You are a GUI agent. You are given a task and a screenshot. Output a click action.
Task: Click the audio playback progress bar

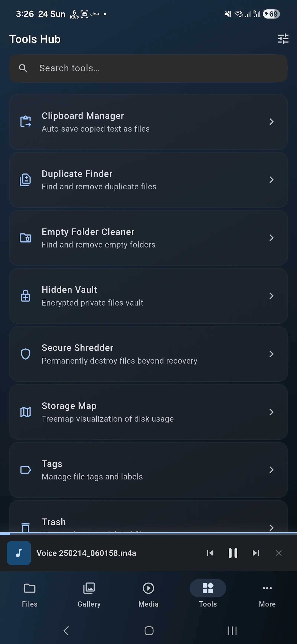coord(148,533)
